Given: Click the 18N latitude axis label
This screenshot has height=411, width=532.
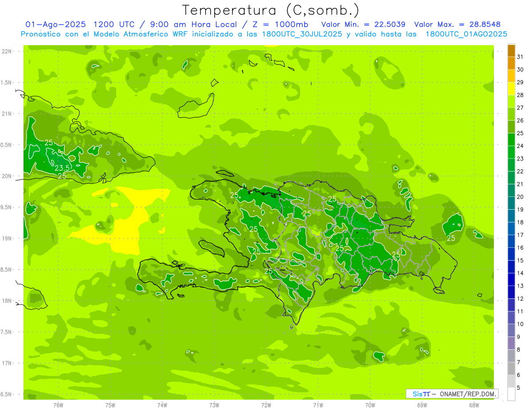Looking at the screenshot, I should (7, 301).
